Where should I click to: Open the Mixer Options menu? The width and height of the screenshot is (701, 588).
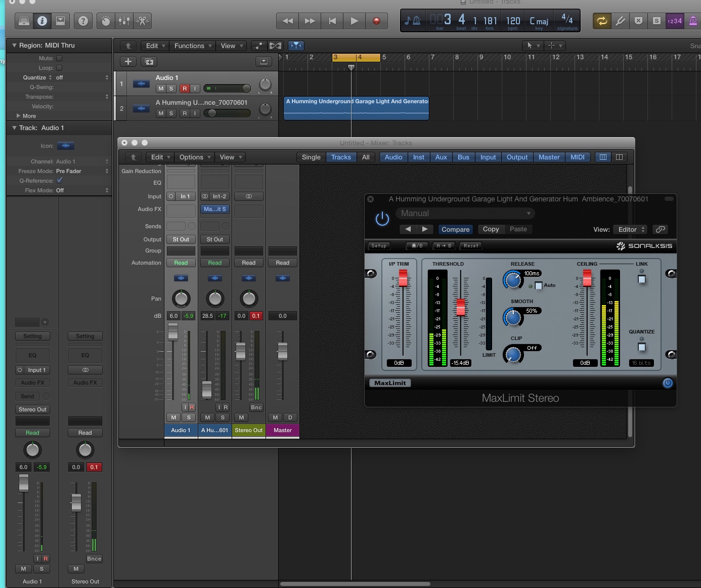194,157
